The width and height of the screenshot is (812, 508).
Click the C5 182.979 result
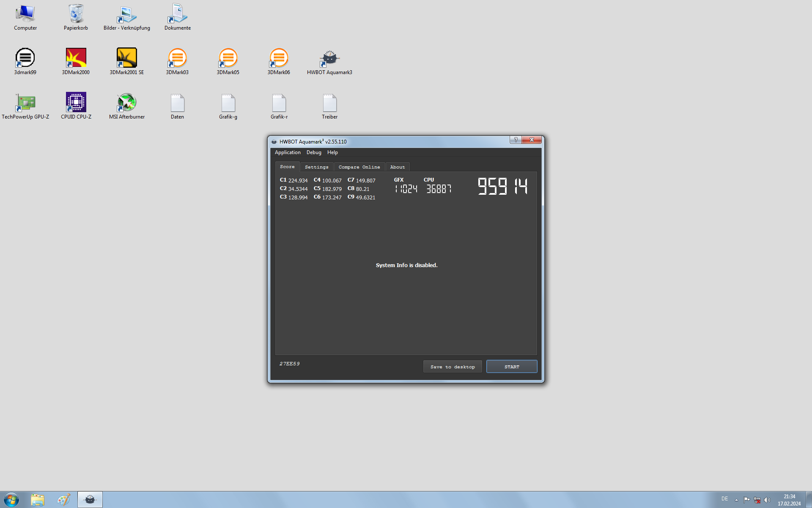click(328, 189)
